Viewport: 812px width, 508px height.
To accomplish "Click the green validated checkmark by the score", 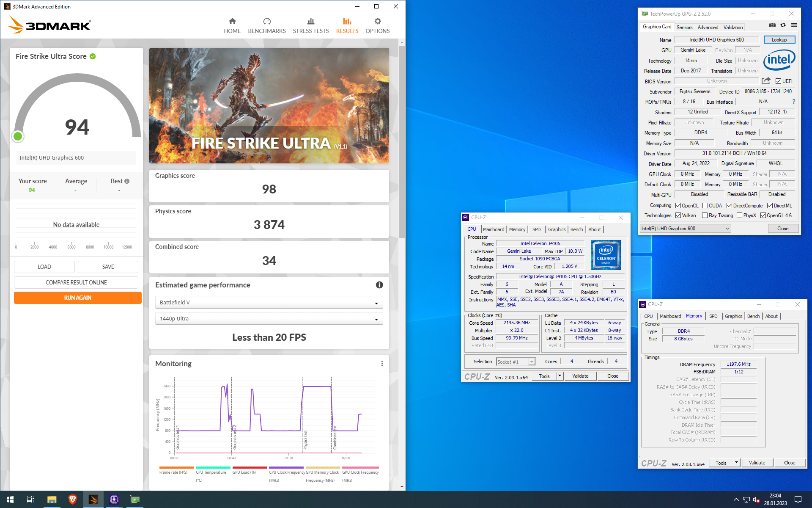I will pyautogui.click(x=93, y=56).
